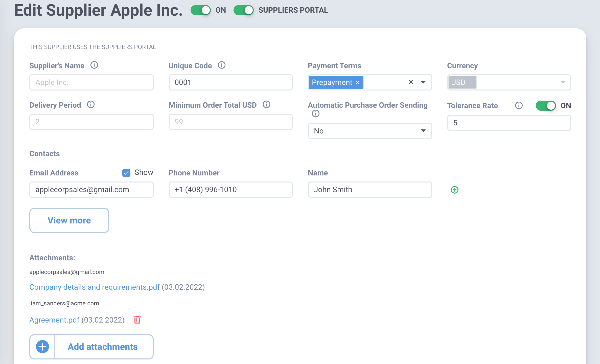Click the Delivery Period info icon

(91, 105)
